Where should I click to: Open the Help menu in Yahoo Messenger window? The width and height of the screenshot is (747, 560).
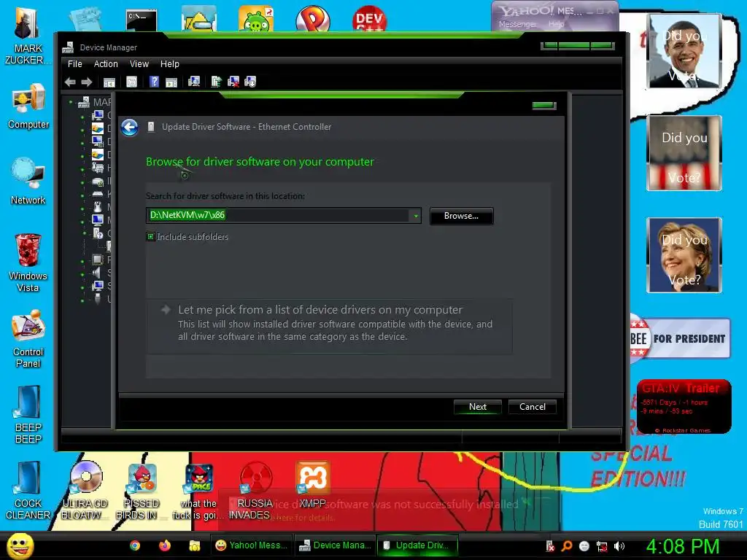tap(556, 24)
